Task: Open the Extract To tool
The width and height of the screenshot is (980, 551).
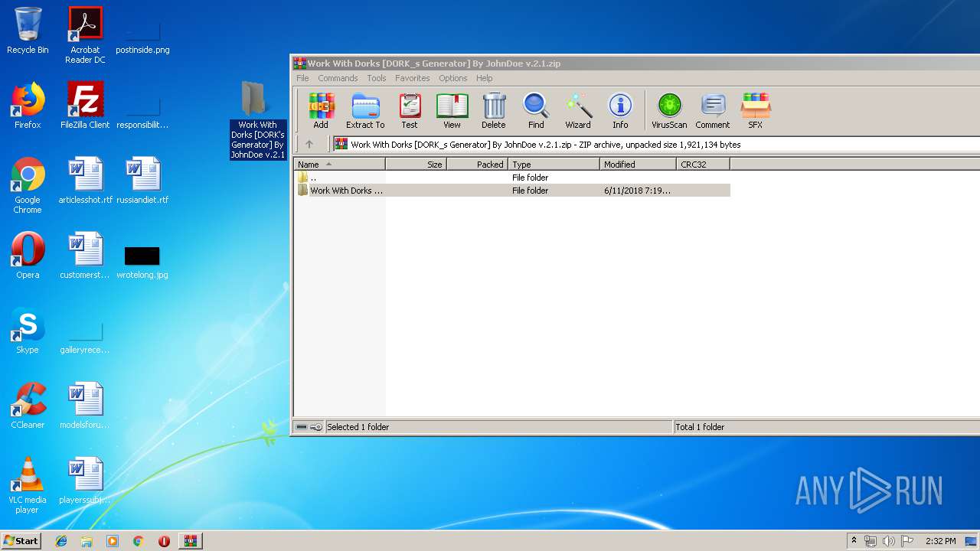Action: [365, 111]
